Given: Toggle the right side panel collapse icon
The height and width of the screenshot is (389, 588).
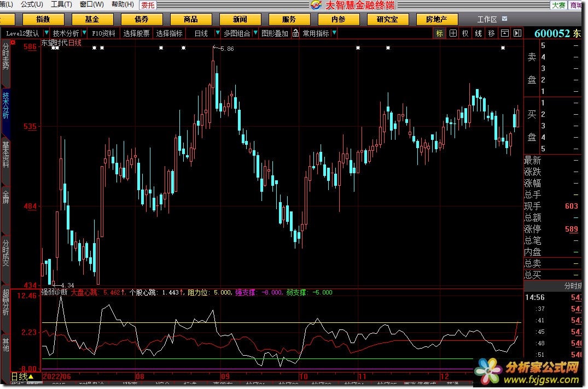Looking at the screenshot, I should click(517, 33).
